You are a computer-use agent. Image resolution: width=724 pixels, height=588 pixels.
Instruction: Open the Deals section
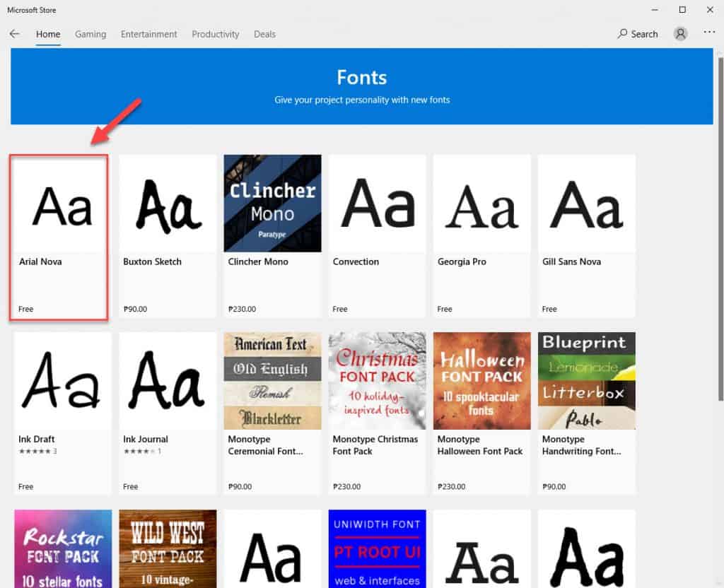click(264, 33)
